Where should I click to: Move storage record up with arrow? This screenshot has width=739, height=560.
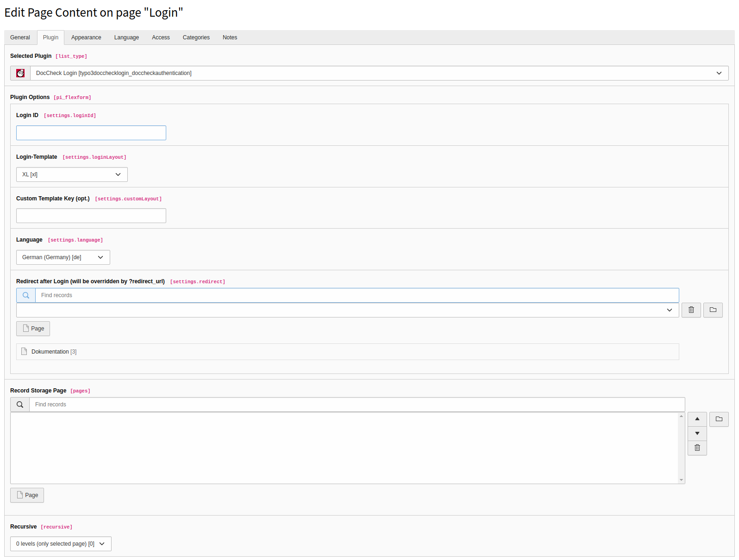[x=697, y=419]
